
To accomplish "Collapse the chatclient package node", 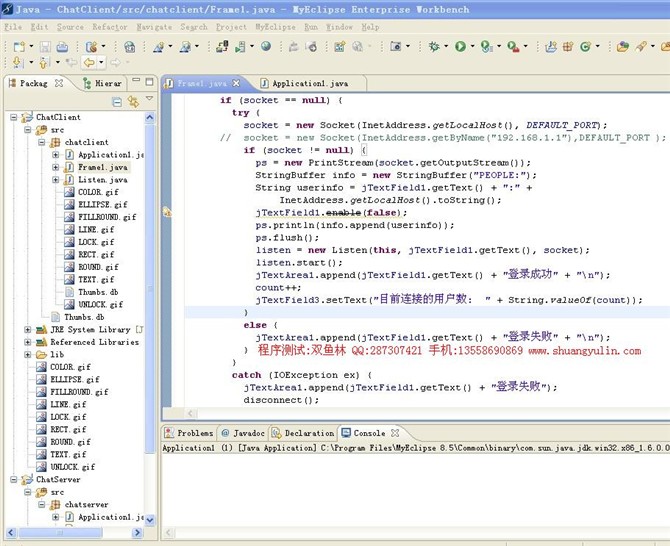I will point(41,142).
